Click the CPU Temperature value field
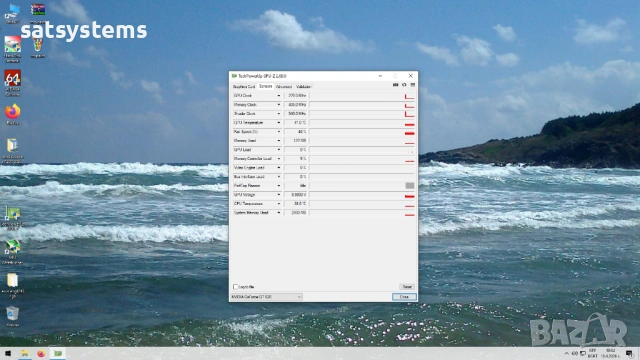Image resolution: width=640 pixels, height=360 pixels. tap(296, 204)
